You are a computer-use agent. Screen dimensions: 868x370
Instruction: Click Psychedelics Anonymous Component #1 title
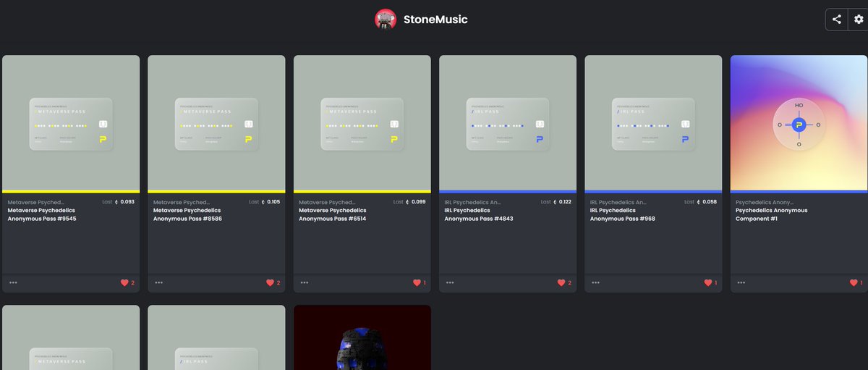tap(772, 214)
